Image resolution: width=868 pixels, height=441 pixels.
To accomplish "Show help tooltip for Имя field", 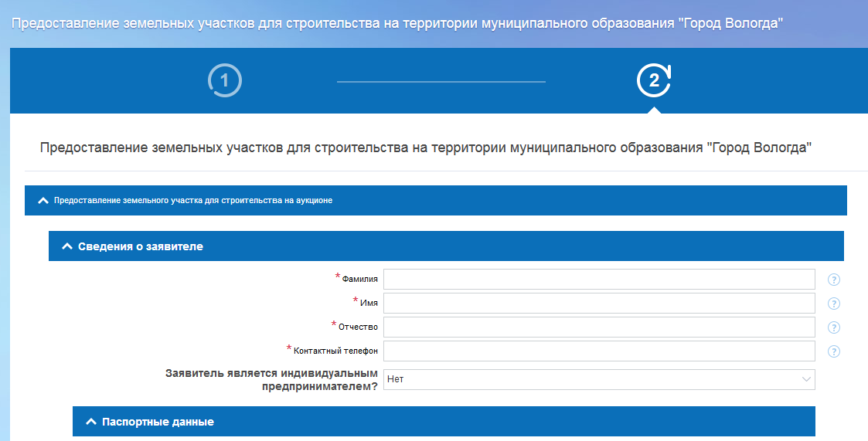I will (x=834, y=304).
